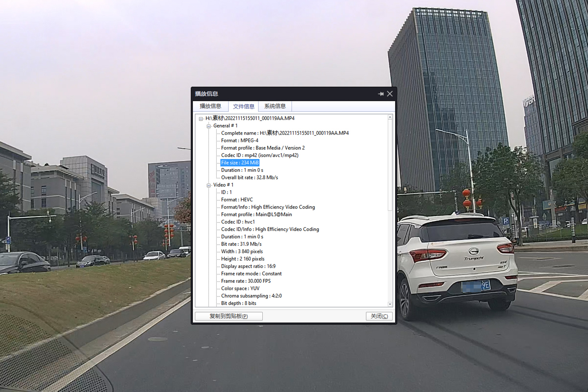This screenshot has width=588, height=392.
Task: Click the root file path label
Action: click(x=250, y=118)
